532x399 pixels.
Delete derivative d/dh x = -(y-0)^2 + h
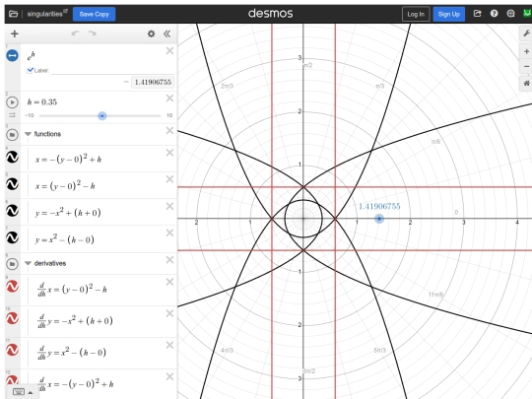pos(169,377)
